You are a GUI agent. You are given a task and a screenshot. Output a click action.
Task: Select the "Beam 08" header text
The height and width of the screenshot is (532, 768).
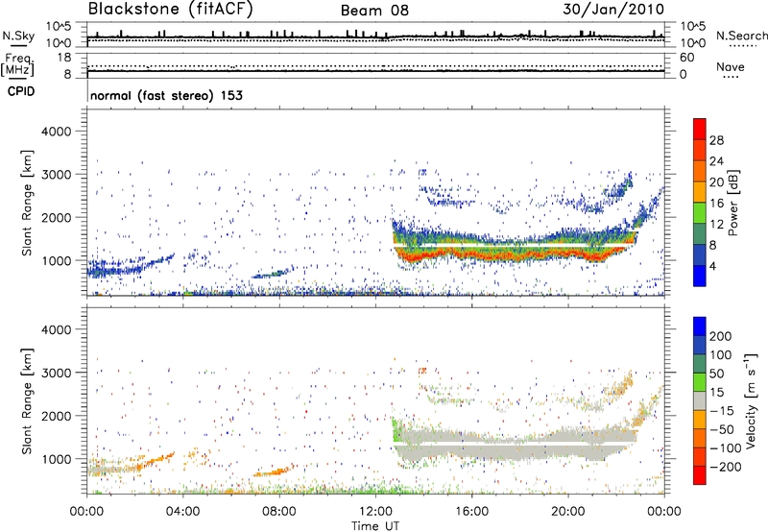(x=374, y=11)
